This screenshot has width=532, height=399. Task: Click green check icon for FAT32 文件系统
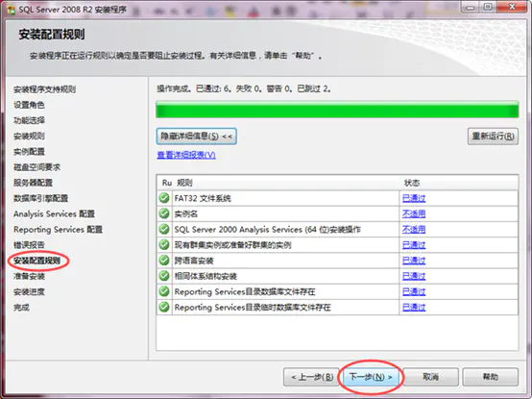point(164,198)
